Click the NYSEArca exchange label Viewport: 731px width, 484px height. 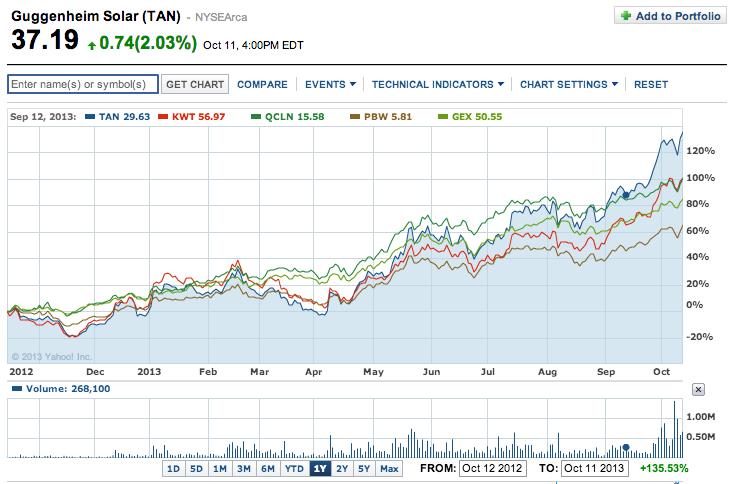click(x=221, y=17)
